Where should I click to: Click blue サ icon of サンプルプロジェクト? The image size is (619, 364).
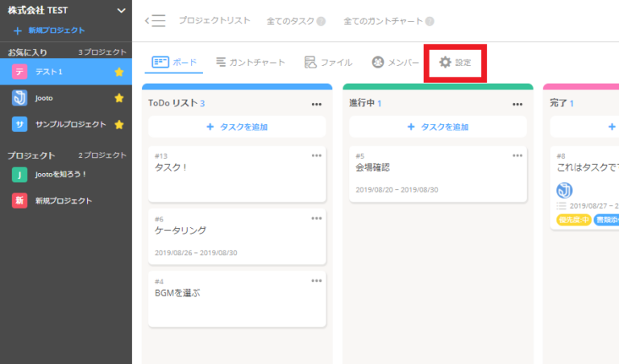[x=19, y=124]
